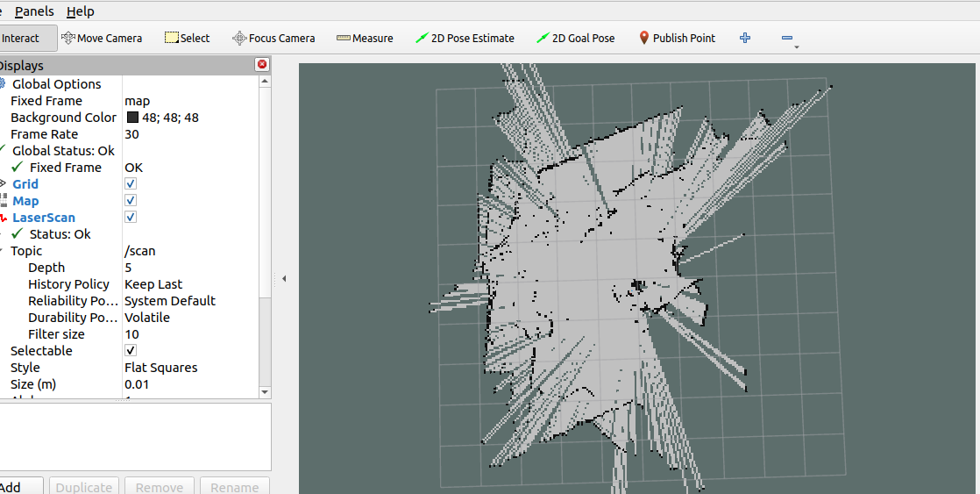Open toolbar overflow arrow near minus icon
This screenshot has height=494, width=980.
[x=796, y=47]
